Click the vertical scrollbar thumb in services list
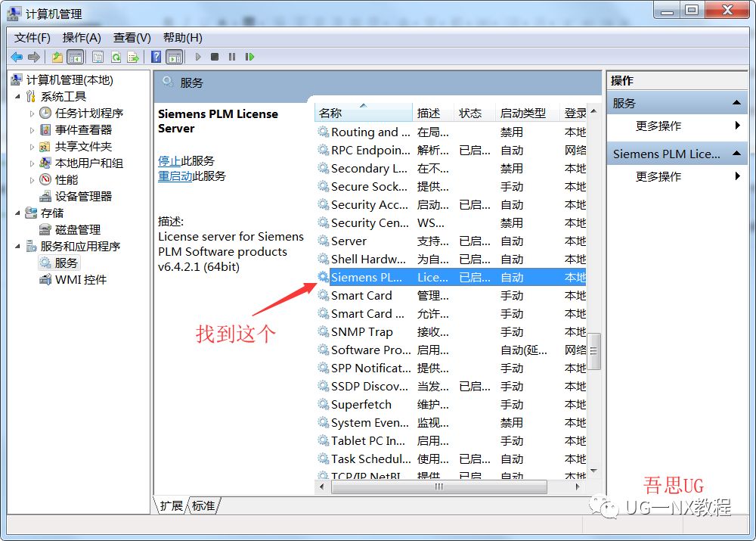The height and width of the screenshot is (541, 756). 594,351
